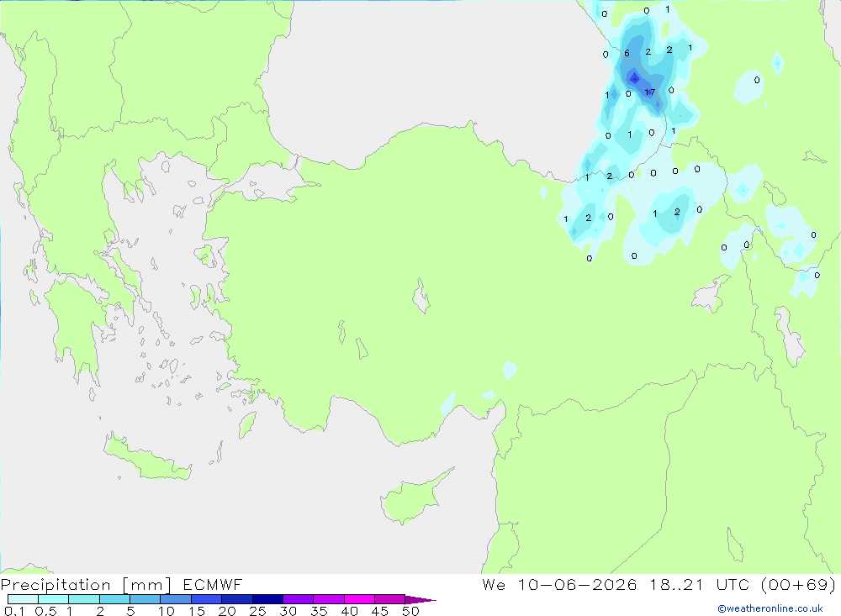This screenshot has width=841, height=616.
Task: Click the '10' legend scale label
Action: tap(166, 611)
